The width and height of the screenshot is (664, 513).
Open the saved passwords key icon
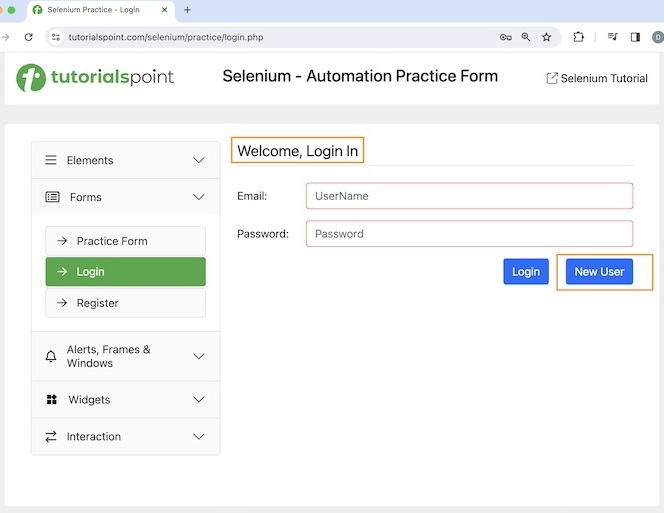506,37
